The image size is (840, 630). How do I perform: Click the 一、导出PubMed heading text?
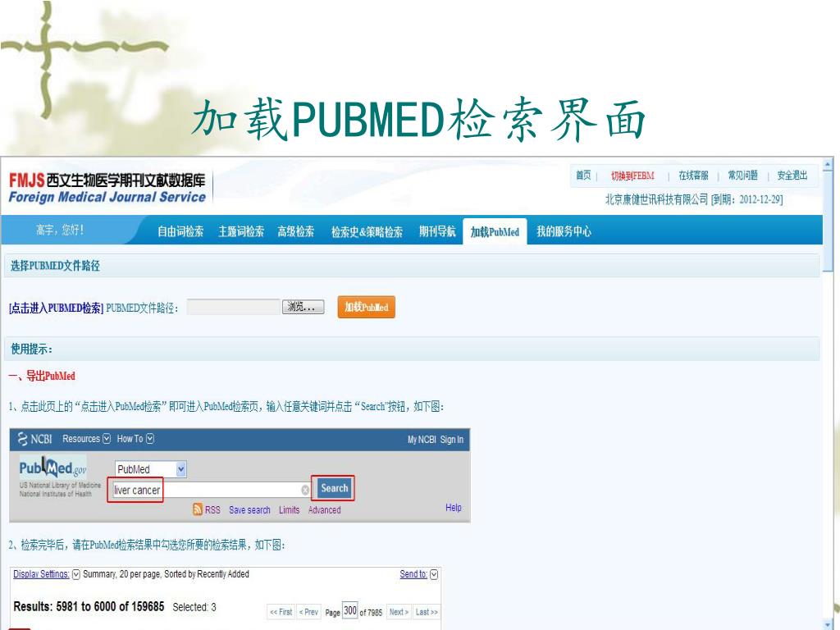pyautogui.click(x=42, y=376)
